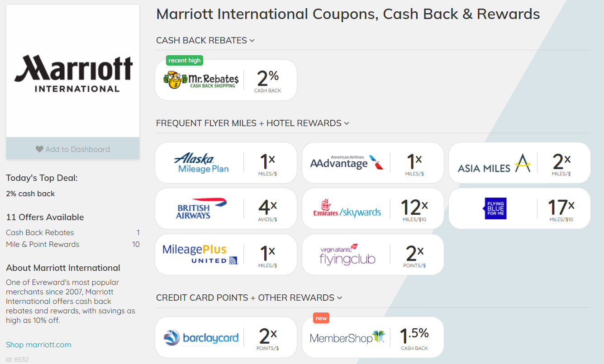Click the Mr. Rebates cash back logo
This screenshot has width=604, height=364.
(x=200, y=80)
